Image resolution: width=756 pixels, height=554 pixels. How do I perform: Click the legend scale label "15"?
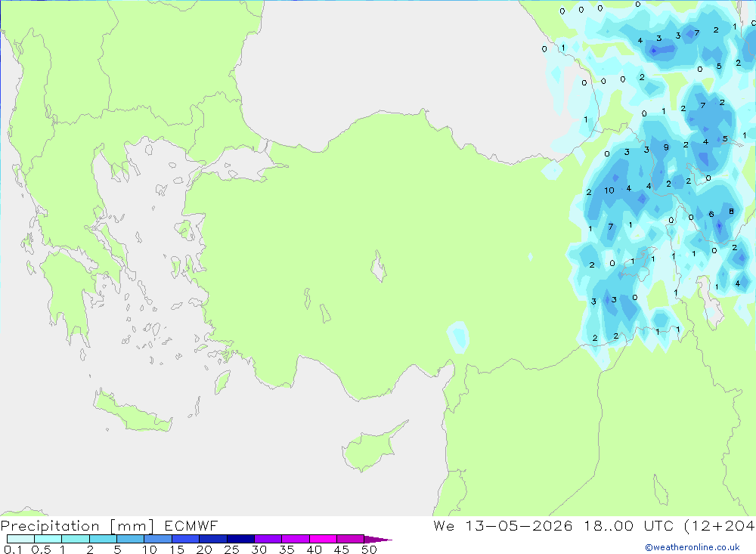[x=177, y=549]
